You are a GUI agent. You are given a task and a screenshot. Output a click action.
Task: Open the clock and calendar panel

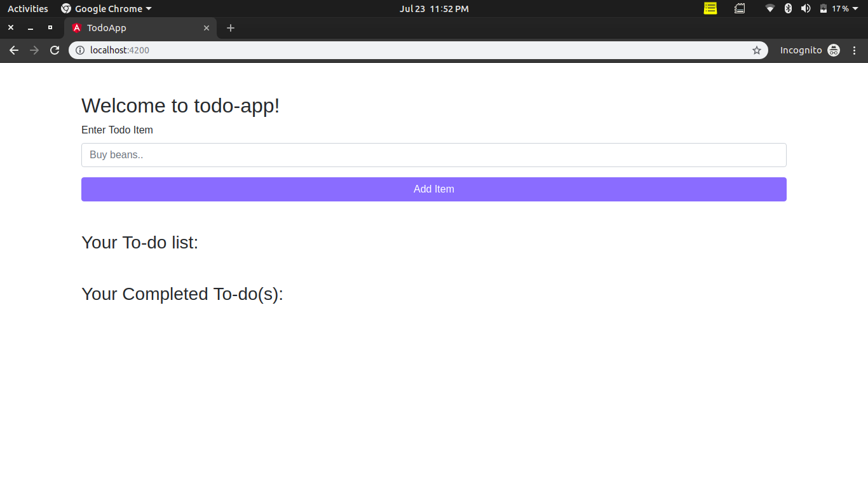tap(434, 8)
